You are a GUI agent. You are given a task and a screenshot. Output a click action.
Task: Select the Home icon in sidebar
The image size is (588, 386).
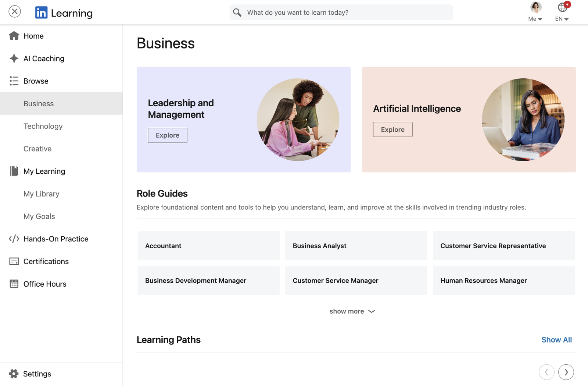pos(14,36)
